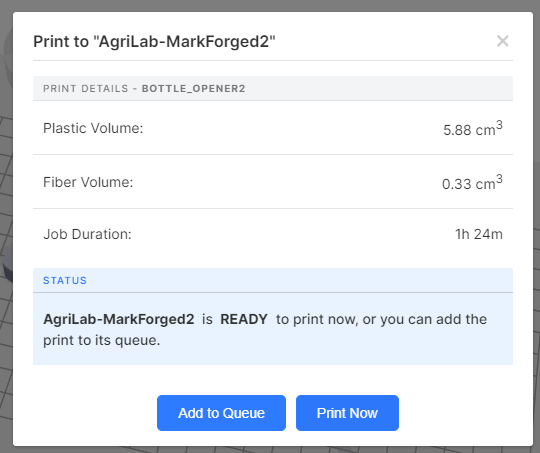Viewport: 540px width, 453px height.
Task: Select the dialog title Print to "AgriLab-MarkForged2"
Action: tap(154, 42)
